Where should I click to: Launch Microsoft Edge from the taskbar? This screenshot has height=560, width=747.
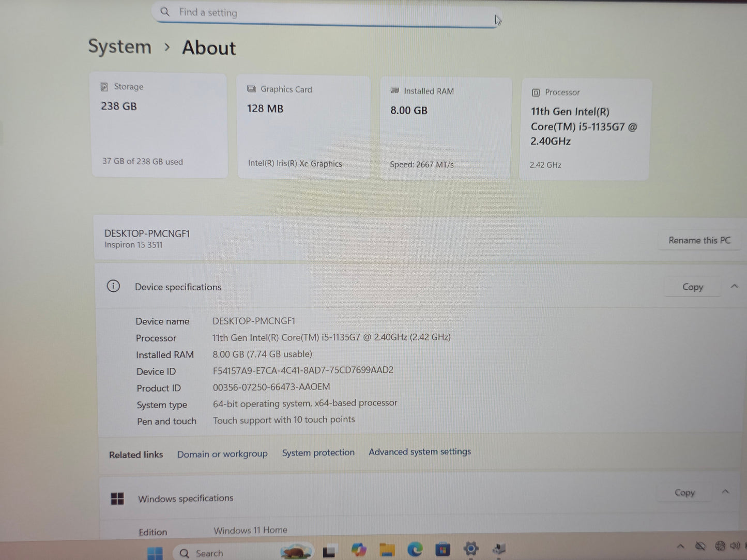tap(415, 549)
